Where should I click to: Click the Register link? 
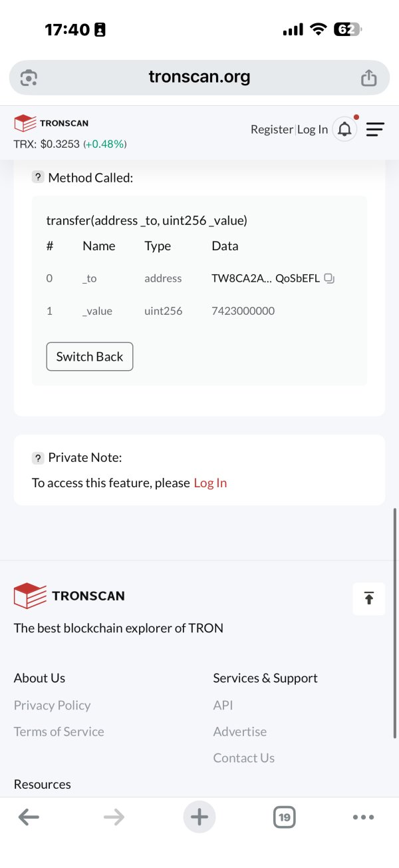point(271,129)
